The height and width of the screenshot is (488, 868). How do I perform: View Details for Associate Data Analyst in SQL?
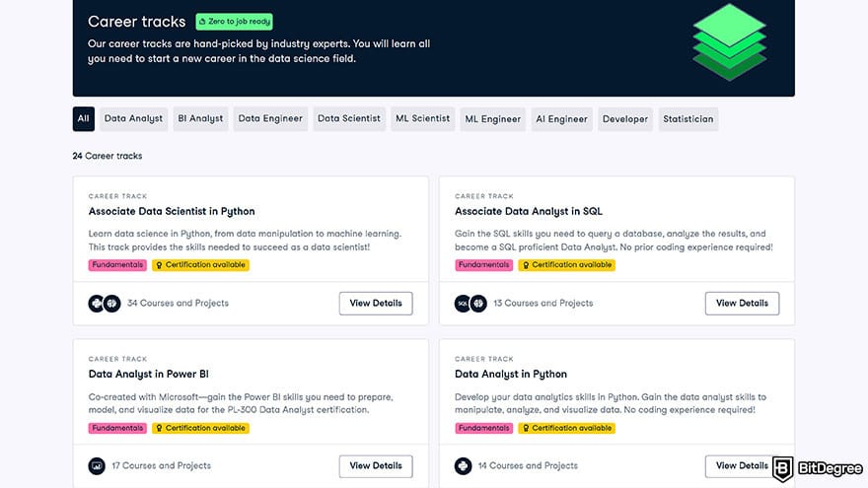point(742,304)
